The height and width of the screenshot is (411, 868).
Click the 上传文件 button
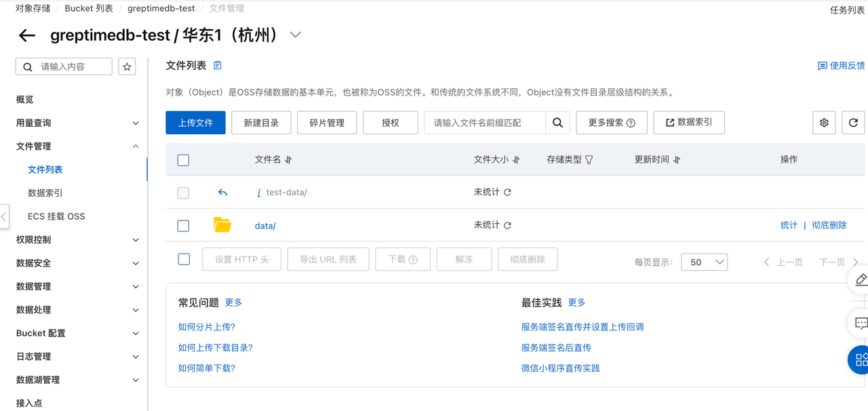pyautogui.click(x=195, y=123)
